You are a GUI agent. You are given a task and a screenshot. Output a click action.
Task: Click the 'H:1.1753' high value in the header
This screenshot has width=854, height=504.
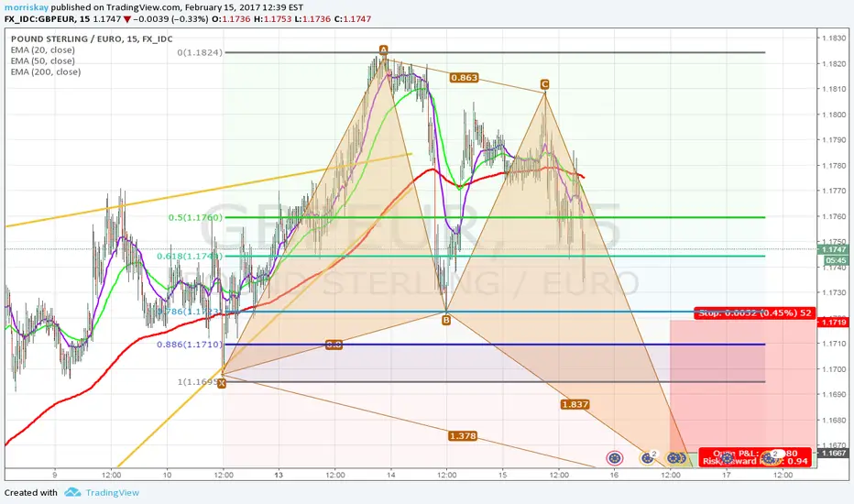(x=272, y=19)
